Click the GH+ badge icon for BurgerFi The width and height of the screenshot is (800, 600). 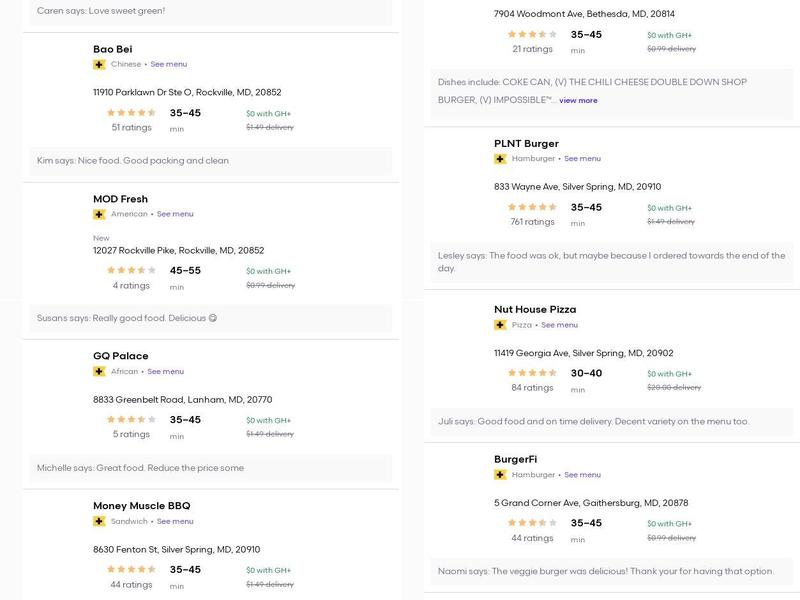tap(500, 475)
